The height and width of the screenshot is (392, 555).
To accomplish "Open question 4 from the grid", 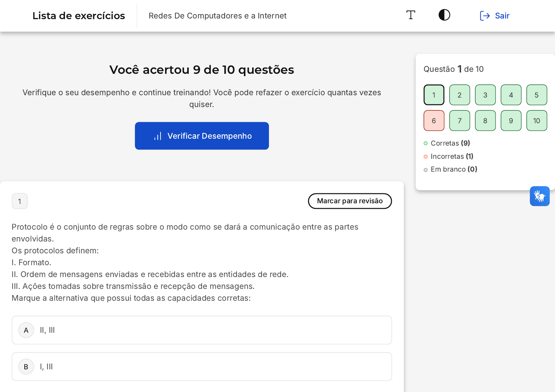I will [x=511, y=95].
